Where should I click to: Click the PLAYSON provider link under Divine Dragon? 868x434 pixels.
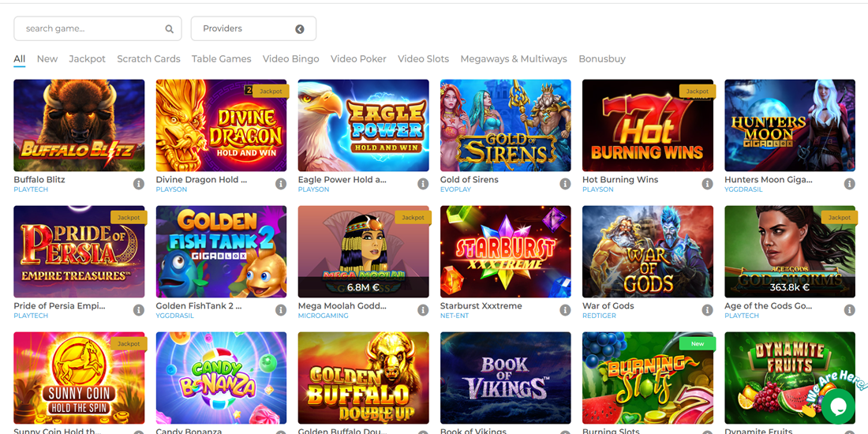[x=171, y=189]
